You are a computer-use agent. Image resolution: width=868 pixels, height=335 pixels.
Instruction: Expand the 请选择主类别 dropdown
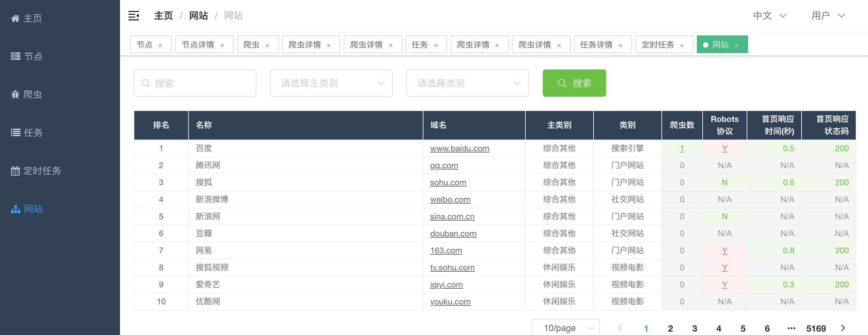pos(331,83)
